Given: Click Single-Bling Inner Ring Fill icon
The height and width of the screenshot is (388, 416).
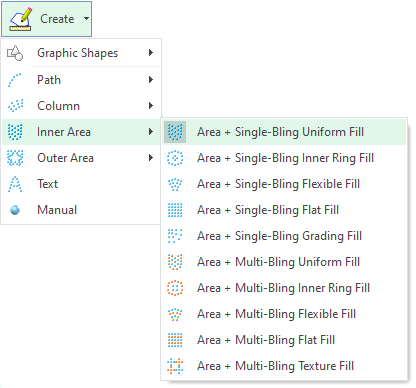Looking at the screenshot, I should coord(175,158).
